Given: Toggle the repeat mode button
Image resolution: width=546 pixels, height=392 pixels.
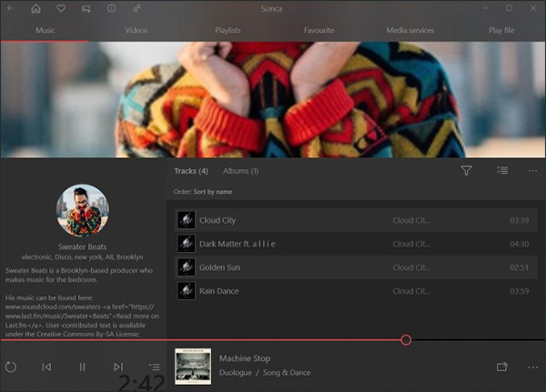Looking at the screenshot, I should click(x=11, y=367).
